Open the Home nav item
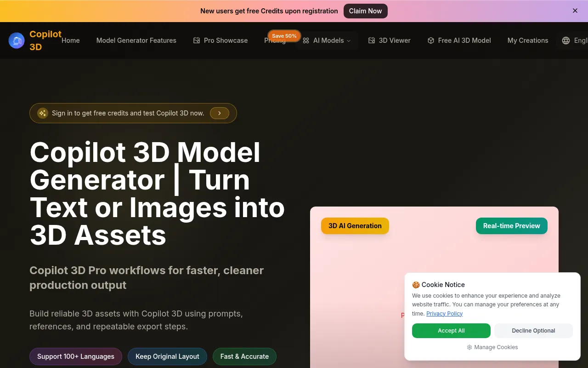The height and width of the screenshot is (368, 588). 71,40
